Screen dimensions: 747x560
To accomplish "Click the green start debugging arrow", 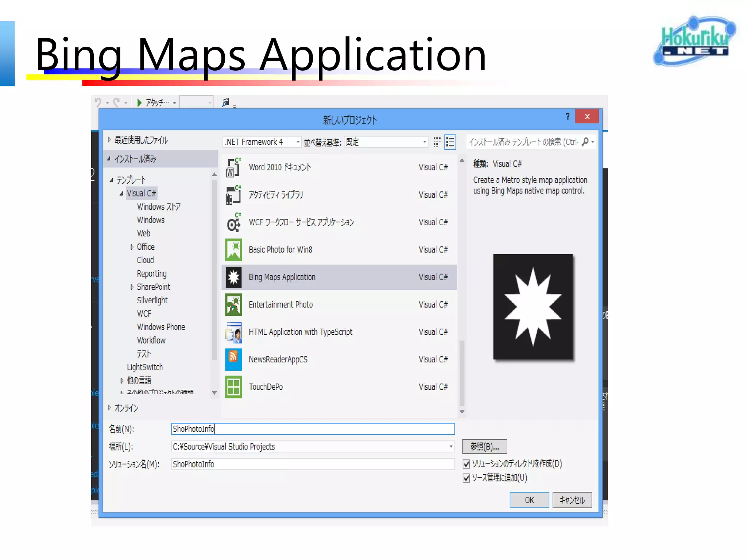I will point(139,103).
